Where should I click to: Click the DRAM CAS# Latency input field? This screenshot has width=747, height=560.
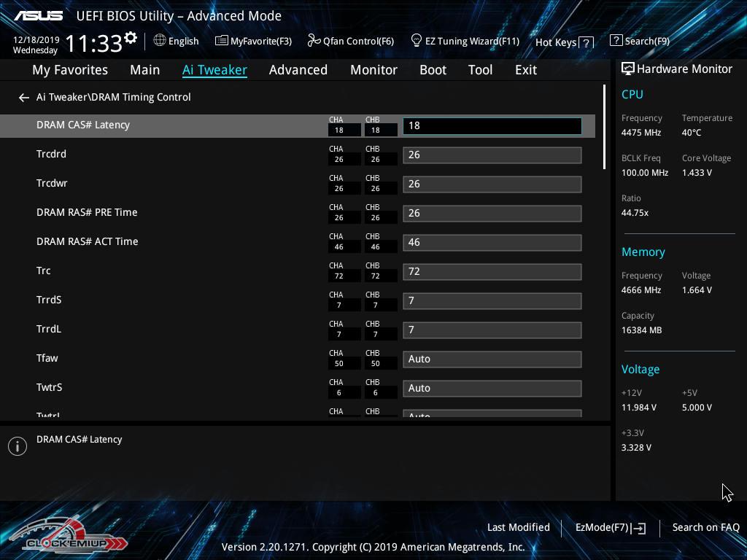pyautogui.click(x=492, y=125)
